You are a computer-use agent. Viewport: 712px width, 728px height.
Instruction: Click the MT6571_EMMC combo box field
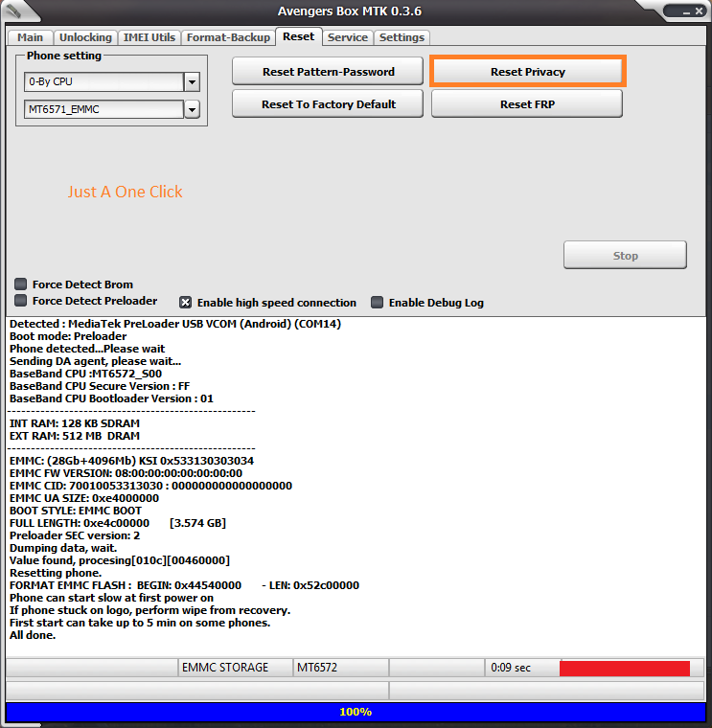[104, 109]
